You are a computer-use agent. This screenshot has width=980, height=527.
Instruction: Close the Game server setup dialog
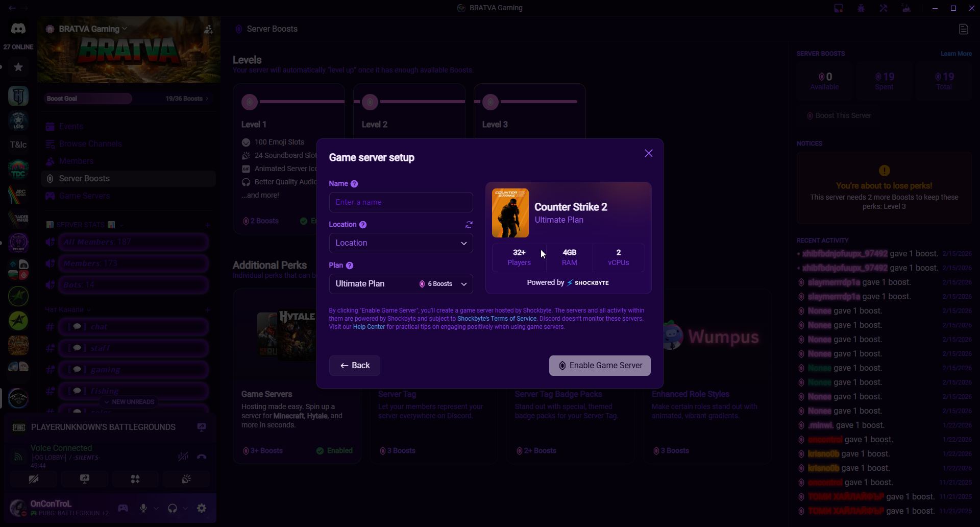pyautogui.click(x=649, y=153)
